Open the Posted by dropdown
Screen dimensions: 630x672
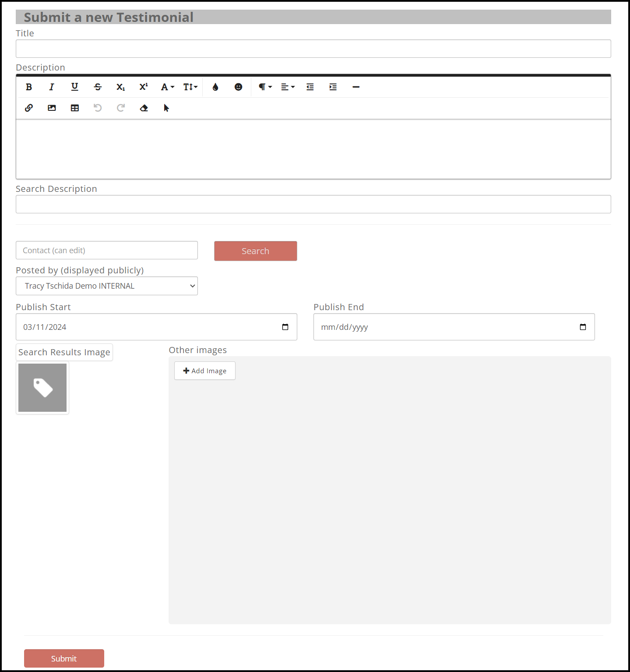tap(107, 286)
